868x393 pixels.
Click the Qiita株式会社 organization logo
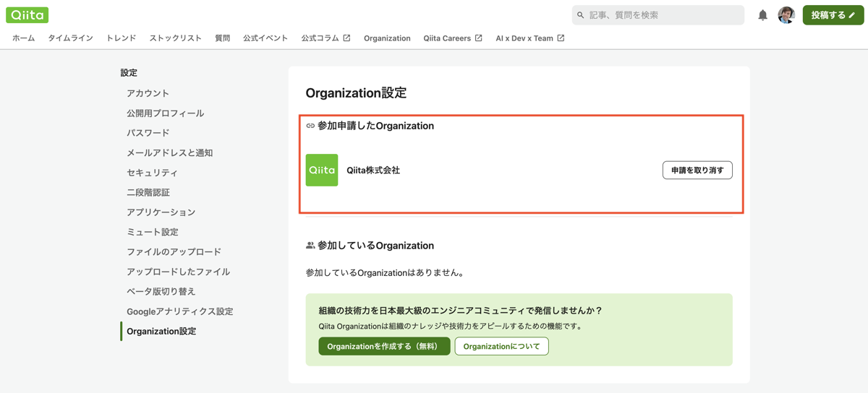322,170
